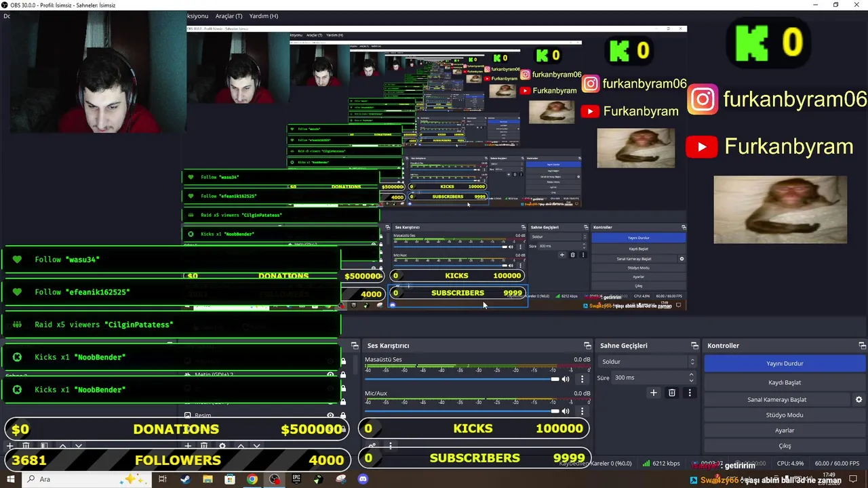Open the Soldur transition dropdown
The height and width of the screenshot is (488, 868).
pos(648,362)
